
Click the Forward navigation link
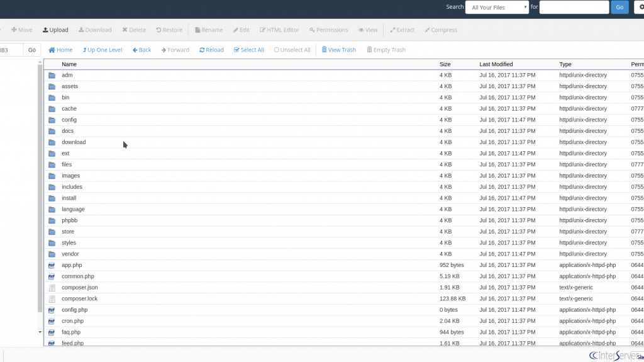click(x=175, y=50)
